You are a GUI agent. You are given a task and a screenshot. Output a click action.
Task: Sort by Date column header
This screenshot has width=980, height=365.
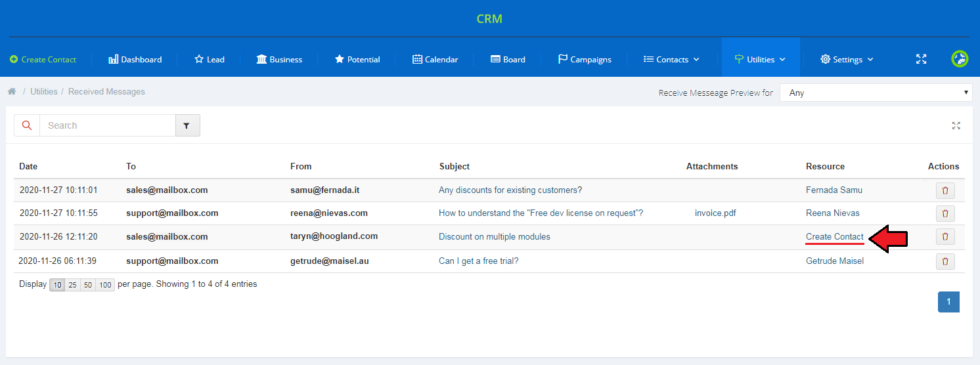(x=28, y=167)
